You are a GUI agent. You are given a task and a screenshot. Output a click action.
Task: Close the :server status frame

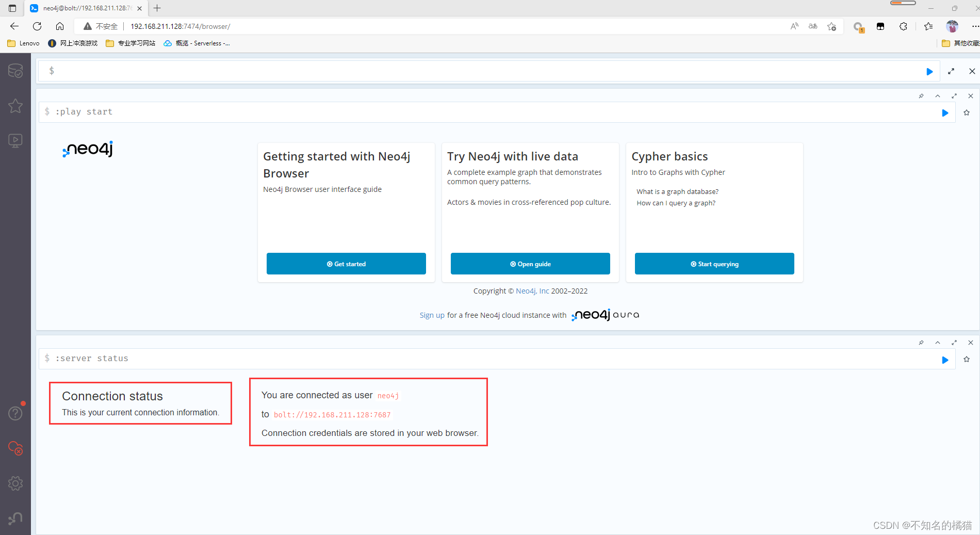point(971,343)
